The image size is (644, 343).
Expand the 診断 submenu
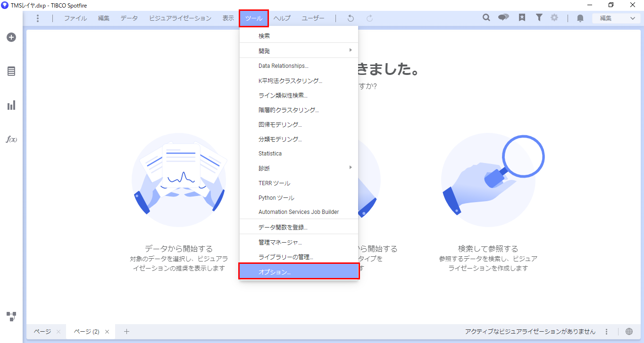click(x=298, y=168)
